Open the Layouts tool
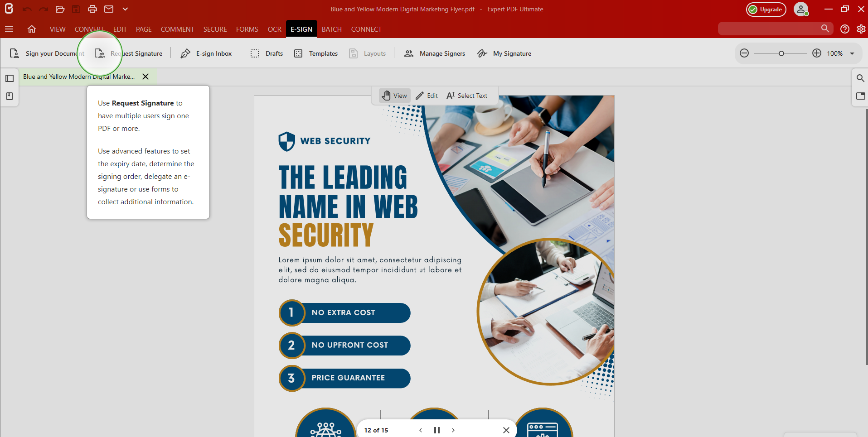868x437 pixels. (368, 53)
